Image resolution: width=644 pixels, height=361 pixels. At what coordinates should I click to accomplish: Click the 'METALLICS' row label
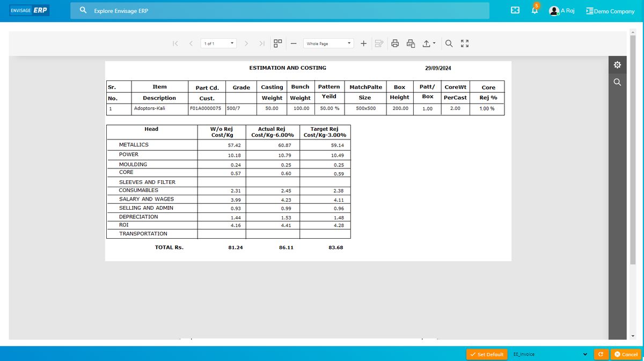click(134, 145)
